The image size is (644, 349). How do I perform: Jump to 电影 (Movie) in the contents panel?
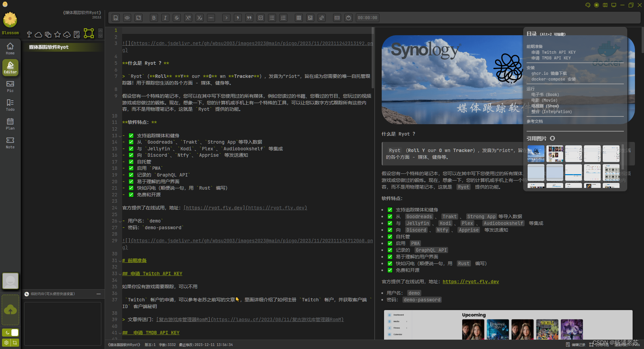tap(544, 100)
